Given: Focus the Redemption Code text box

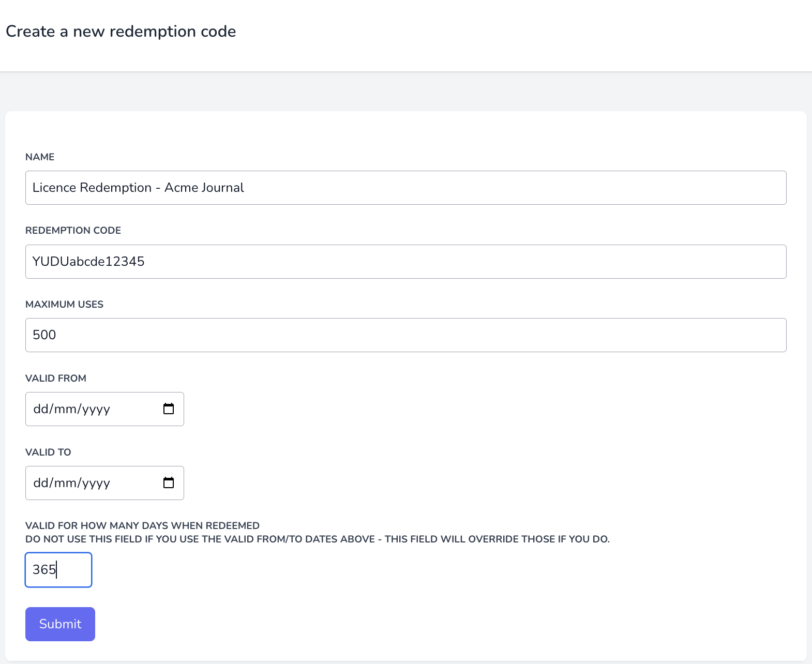Looking at the screenshot, I should click(405, 262).
